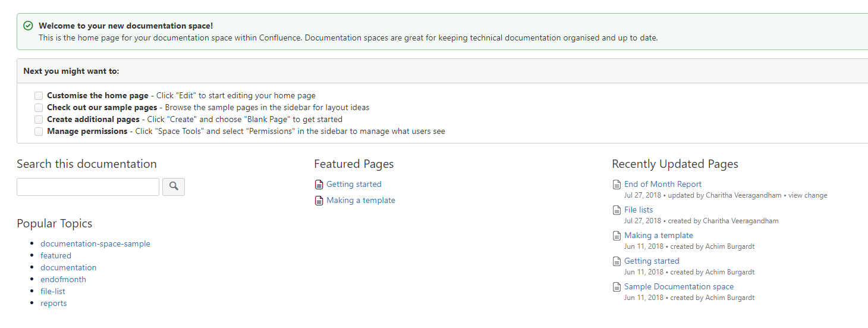This screenshot has width=868, height=328.
Task: Click the Recently Updated Pages heading
Action: point(675,164)
